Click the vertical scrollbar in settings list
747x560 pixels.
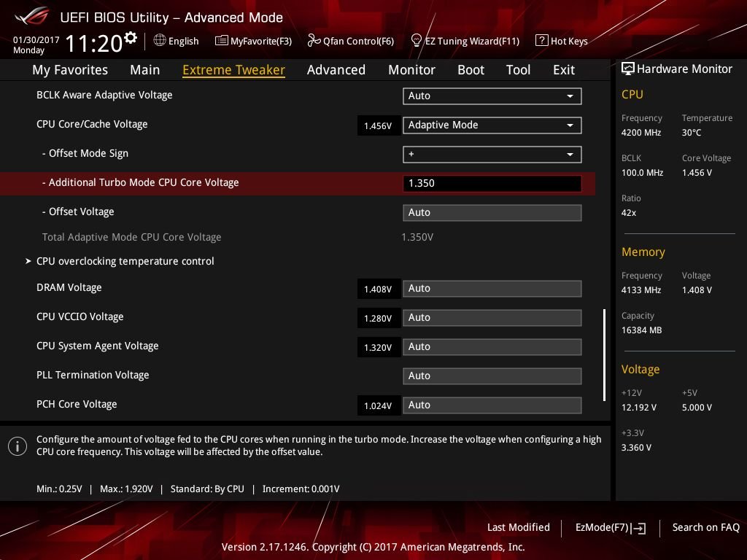[x=604, y=355]
